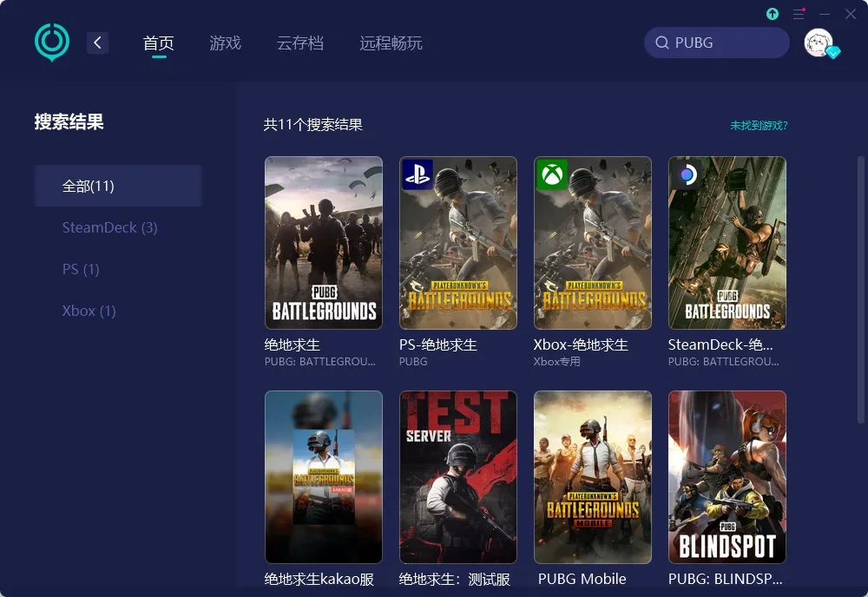Click the app logo in top-left
868x597 pixels.
(52, 42)
